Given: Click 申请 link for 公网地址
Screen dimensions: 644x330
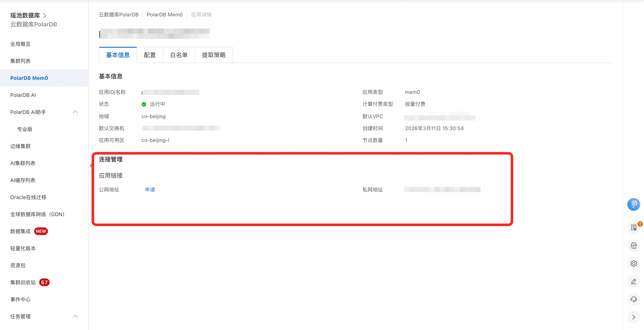Looking at the screenshot, I should [150, 189].
